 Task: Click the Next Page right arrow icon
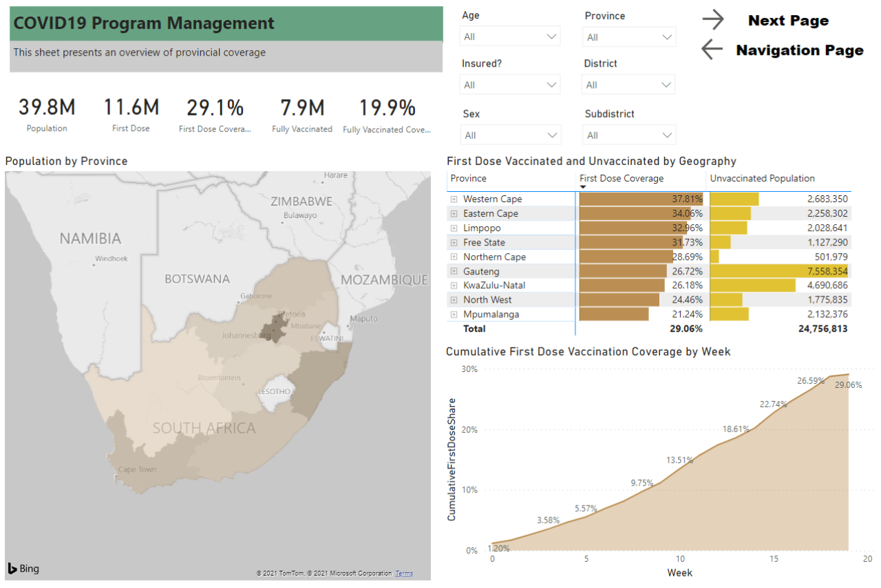point(713,21)
